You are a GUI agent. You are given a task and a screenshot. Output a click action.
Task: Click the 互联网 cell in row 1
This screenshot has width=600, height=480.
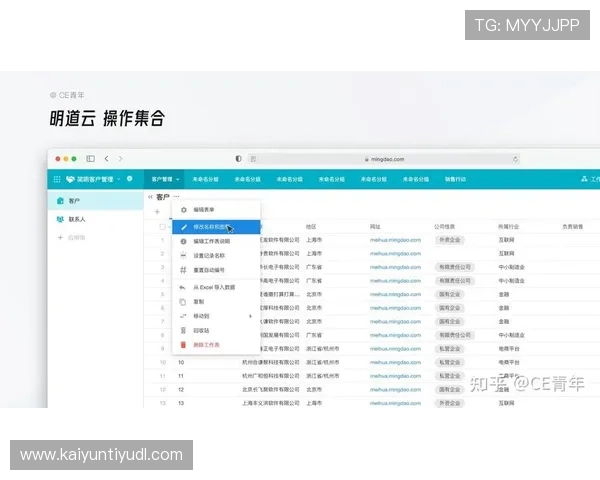(x=506, y=240)
